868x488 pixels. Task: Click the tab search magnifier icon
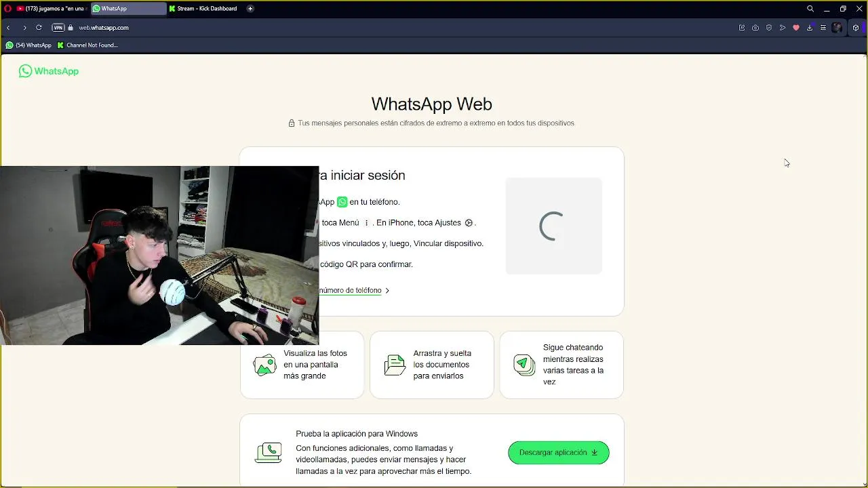pos(810,9)
